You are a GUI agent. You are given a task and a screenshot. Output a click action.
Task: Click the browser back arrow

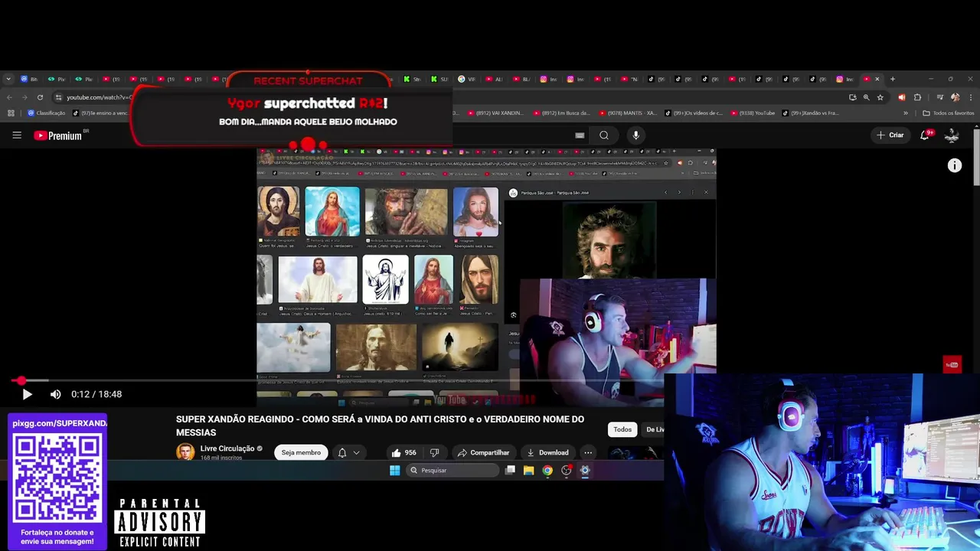[9, 97]
